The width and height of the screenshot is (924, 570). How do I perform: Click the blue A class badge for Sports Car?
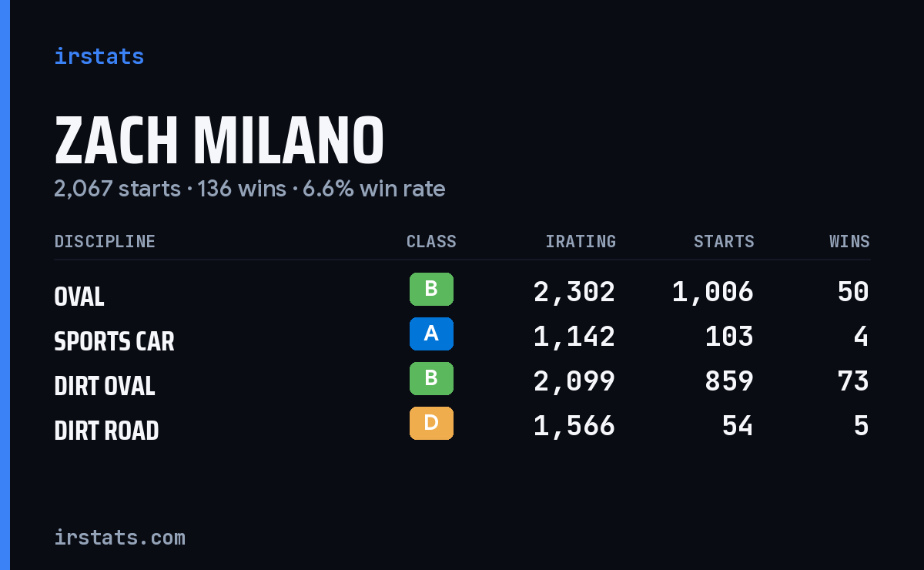coord(431,334)
